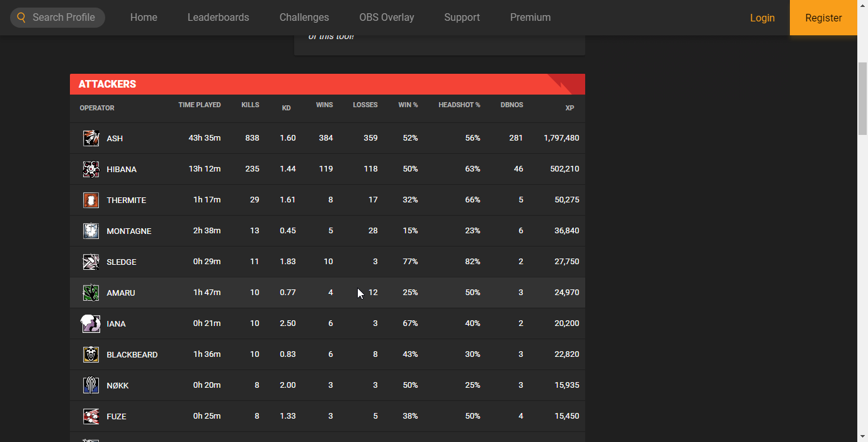Sort attackers by Kills column header
The image size is (868, 442).
(x=250, y=105)
